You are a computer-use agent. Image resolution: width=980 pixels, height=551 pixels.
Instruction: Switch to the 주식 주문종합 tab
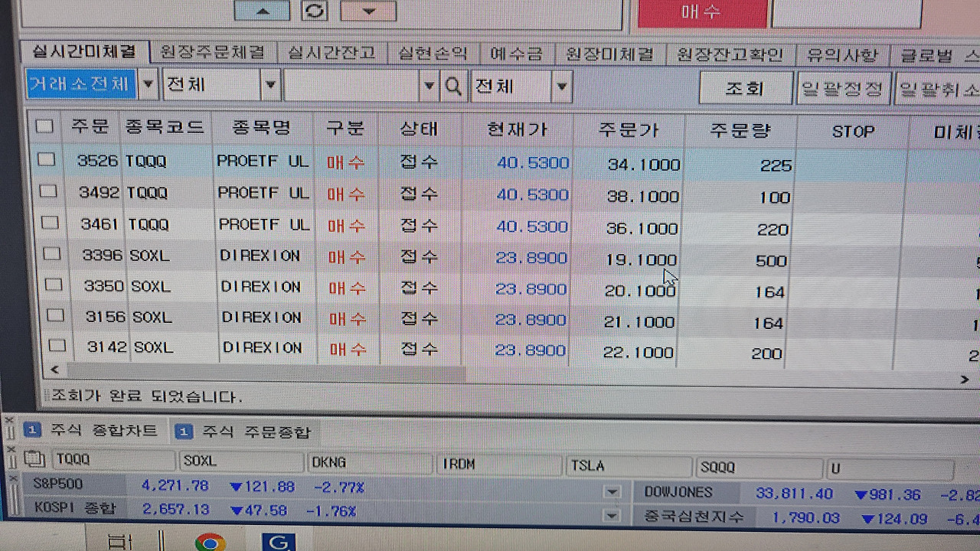(244, 432)
